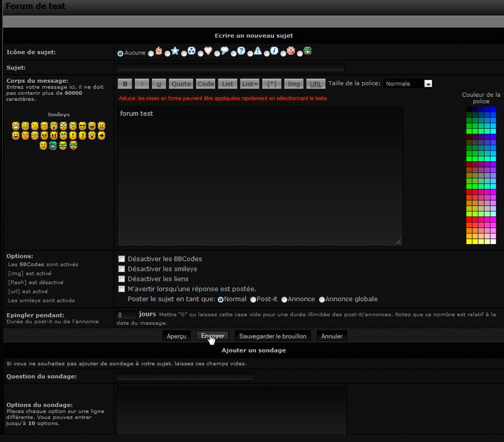Check Désactiver les BBCodes
Image resolution: width=504 pixels, height=442 pixels.
coord(122,259)
